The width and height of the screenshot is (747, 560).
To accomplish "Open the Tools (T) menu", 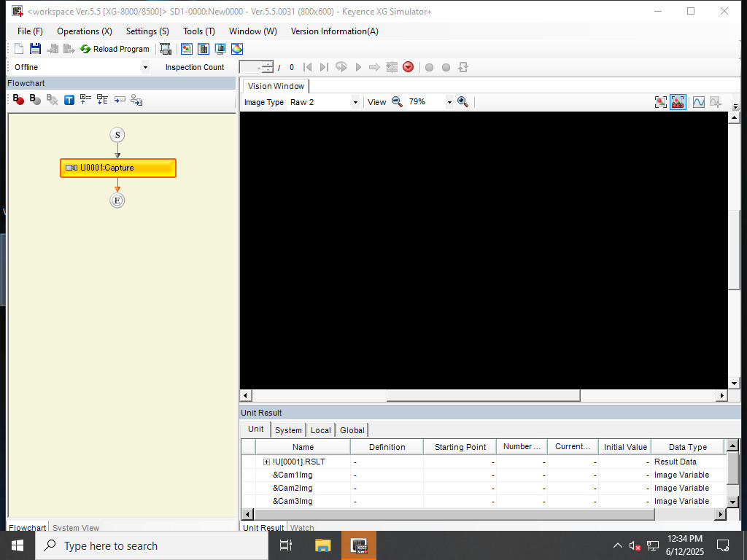I will pos(198,31).
